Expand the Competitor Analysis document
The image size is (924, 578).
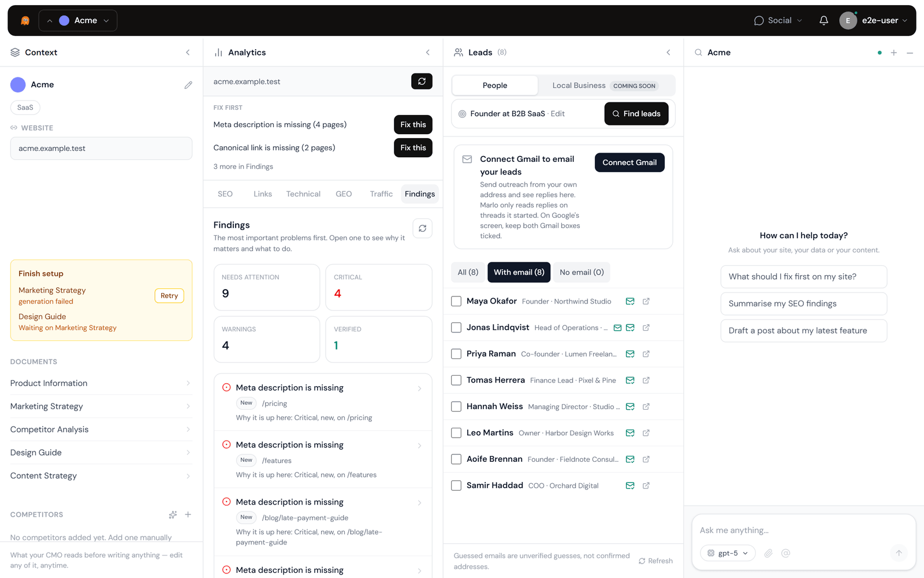pyautogui.click(x=101, y=429)
